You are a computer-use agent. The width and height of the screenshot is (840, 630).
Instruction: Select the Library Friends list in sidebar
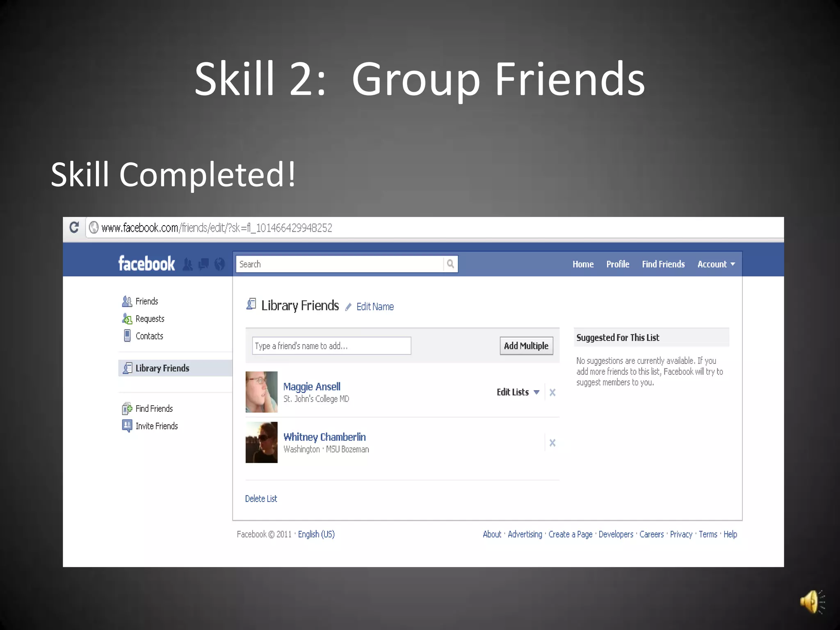click(x=175, y=368)
